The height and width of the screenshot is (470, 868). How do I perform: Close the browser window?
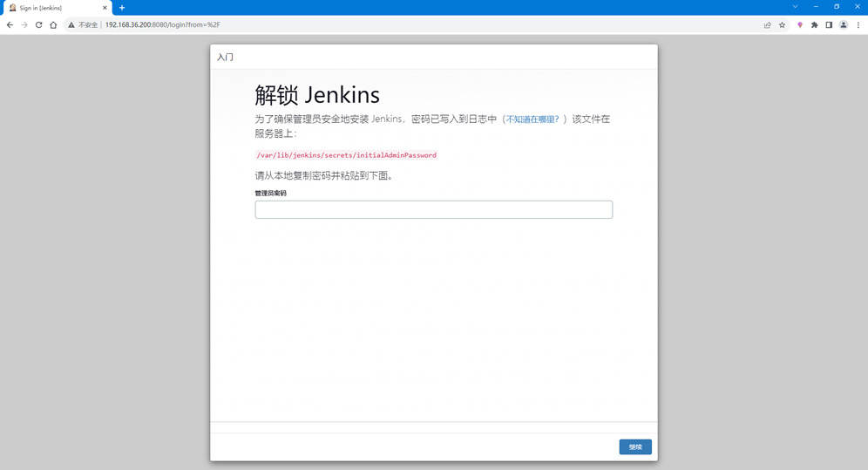857,7
